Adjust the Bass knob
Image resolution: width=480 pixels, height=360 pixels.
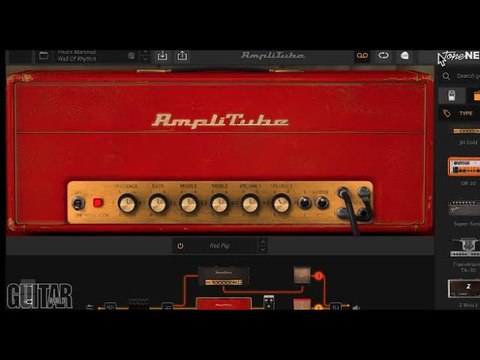(158, 204)
